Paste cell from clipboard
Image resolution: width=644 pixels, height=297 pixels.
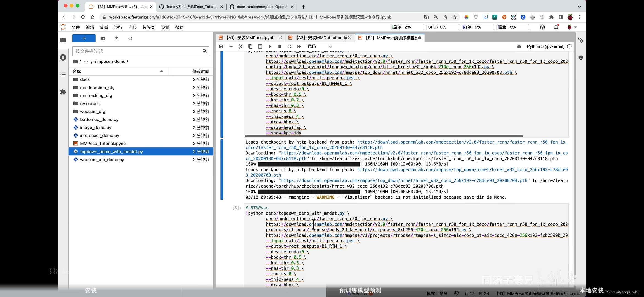pos(260,46)
